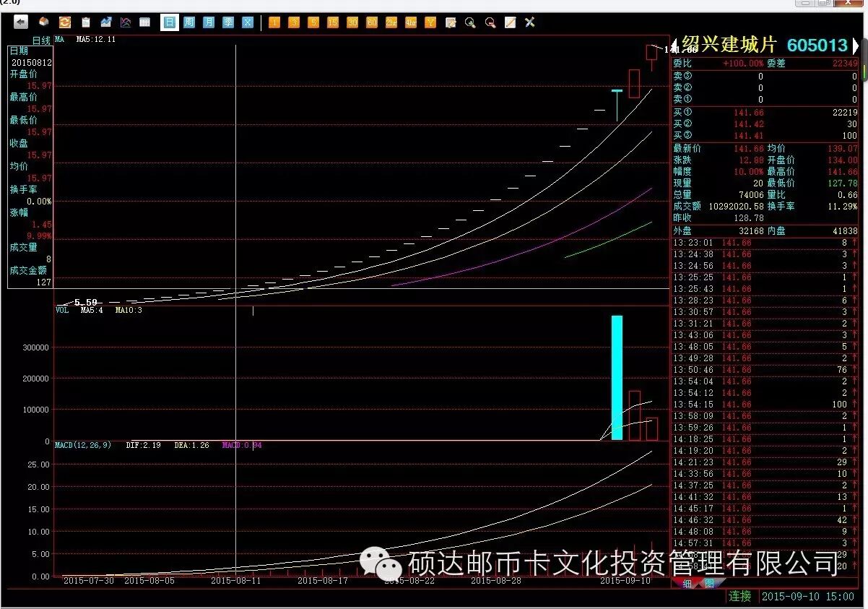The image size is (868, 609).
Task: Open the crossed tools settings icon
Action: click(x=529, y=22)
